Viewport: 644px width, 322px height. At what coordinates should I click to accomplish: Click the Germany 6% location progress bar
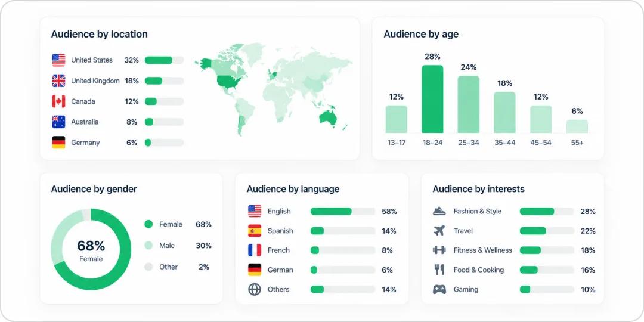tap(165, 142)
